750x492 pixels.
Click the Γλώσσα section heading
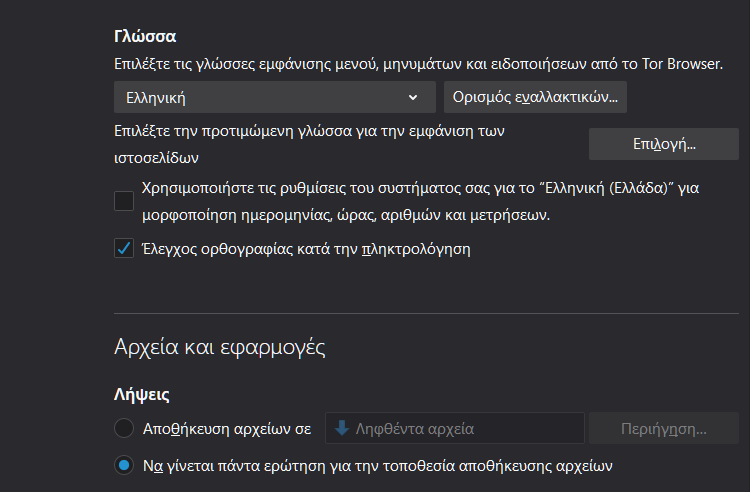[145, 36]
